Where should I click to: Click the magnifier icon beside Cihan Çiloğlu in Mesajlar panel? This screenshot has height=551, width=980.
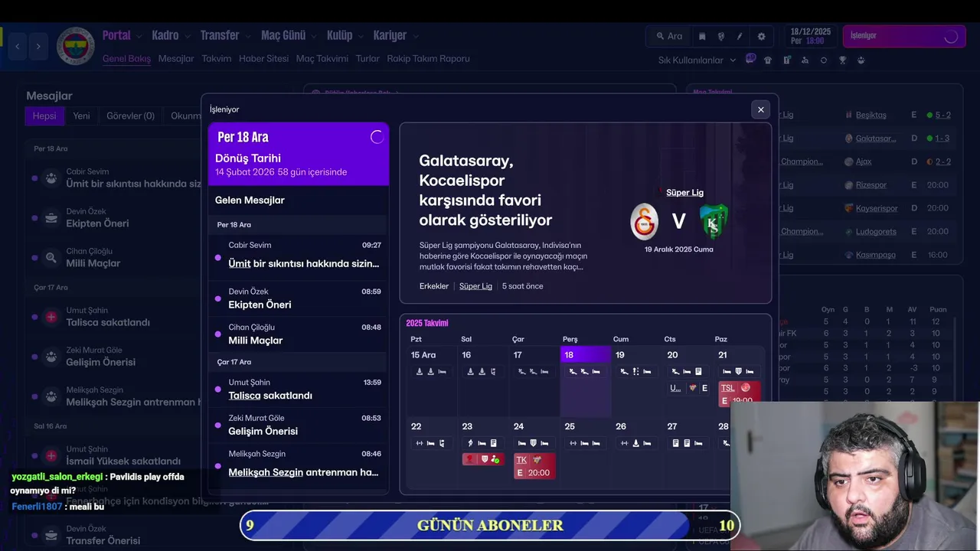[51, 258]
